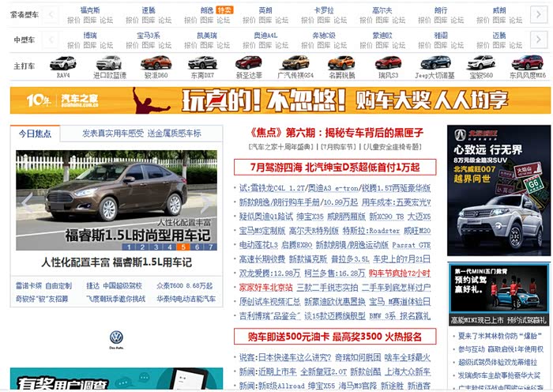Image resolution: width=553 pixels, height=392 pixels.
Task: Open 高能MINI现已上市 预约试驾赢礼 caption link
Action: click(498, 320)
